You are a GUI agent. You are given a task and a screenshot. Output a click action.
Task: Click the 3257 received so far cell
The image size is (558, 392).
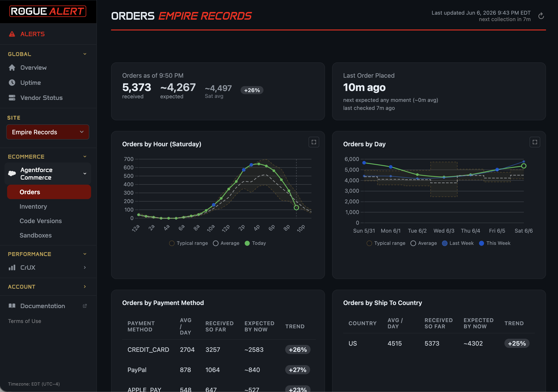[x=213, y=350]
